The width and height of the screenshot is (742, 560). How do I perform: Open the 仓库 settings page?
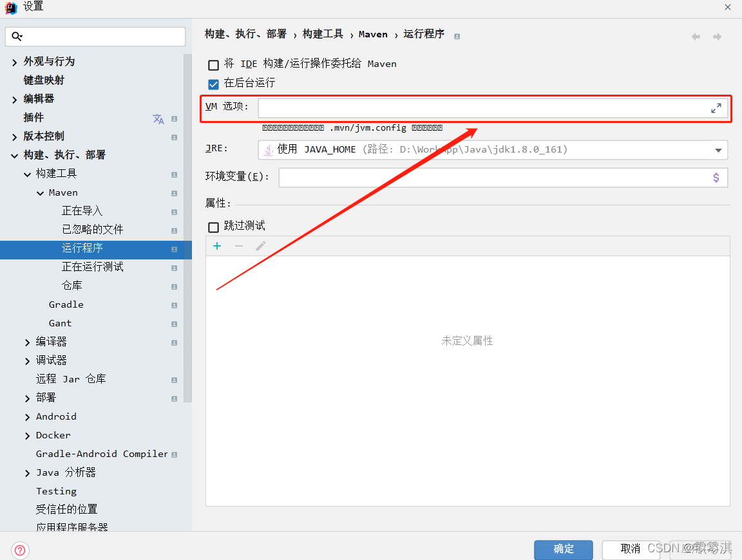point(71,286)
